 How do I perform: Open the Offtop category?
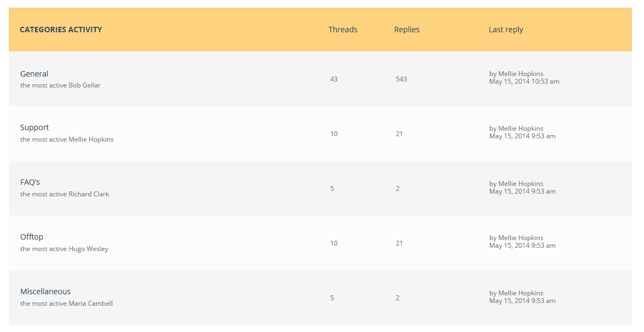tap(32, 237)
